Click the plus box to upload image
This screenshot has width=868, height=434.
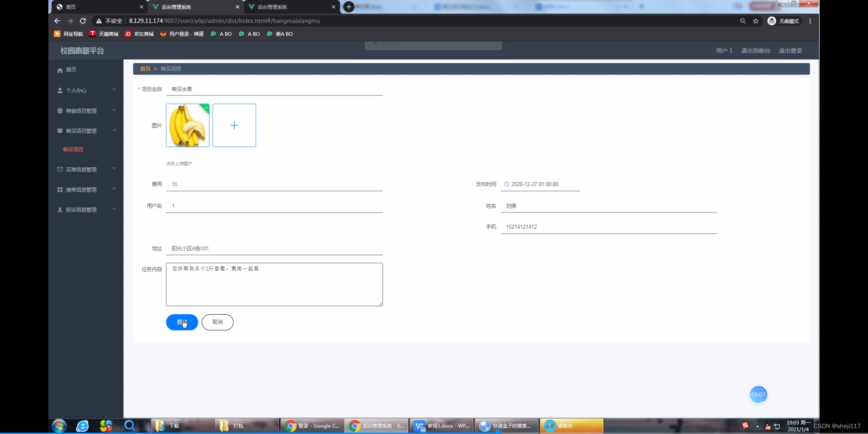tap(234, 125)
